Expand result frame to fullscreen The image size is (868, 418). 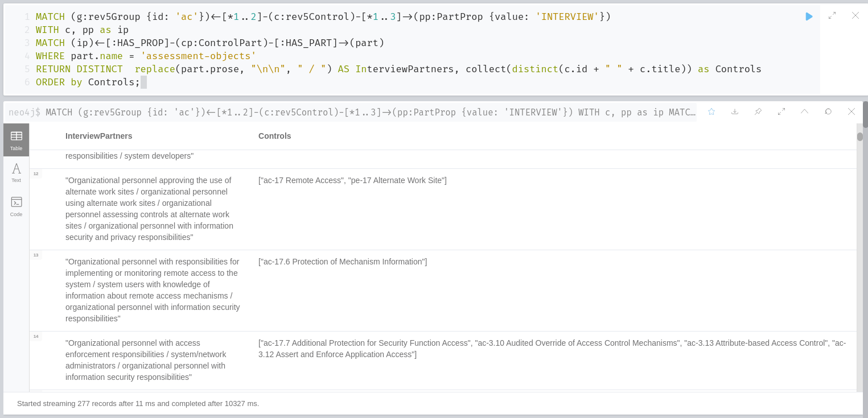pyautogui.click(x=781, y=111)
